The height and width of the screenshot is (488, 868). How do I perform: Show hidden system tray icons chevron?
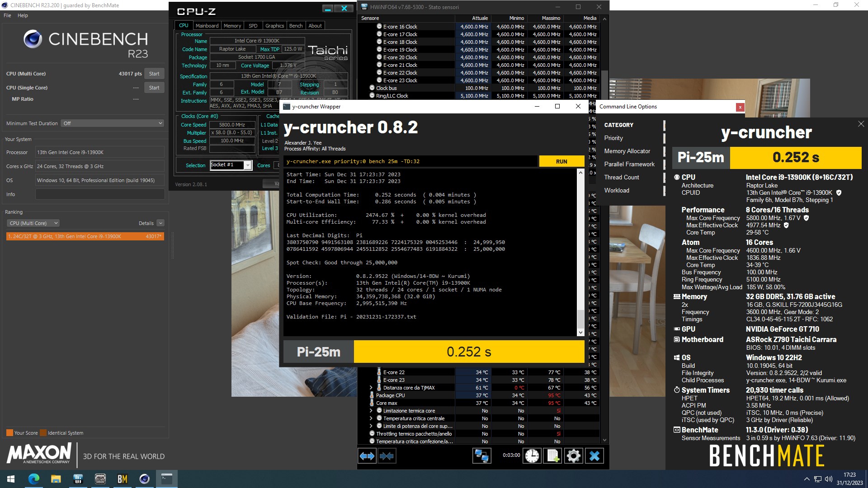[x=807, y=479]
